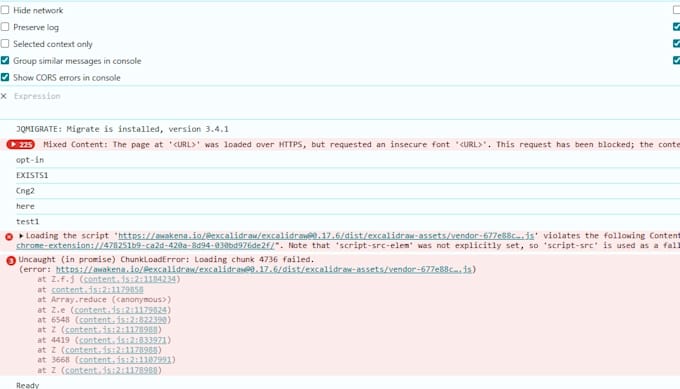The height and width of the screenshot is (389, 680).
Task: Open content.js:2:833971 link at 4419
Action: pos(123,340)
